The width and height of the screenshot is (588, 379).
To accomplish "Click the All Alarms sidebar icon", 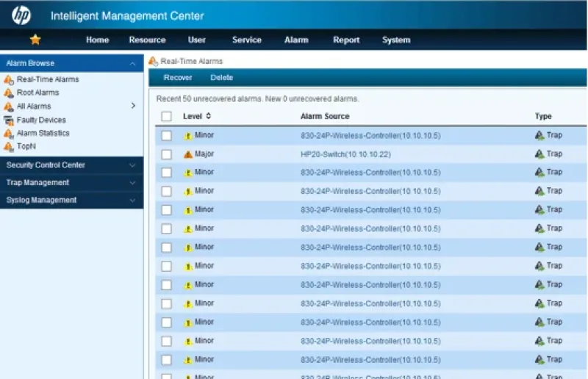I will [9, 107].
